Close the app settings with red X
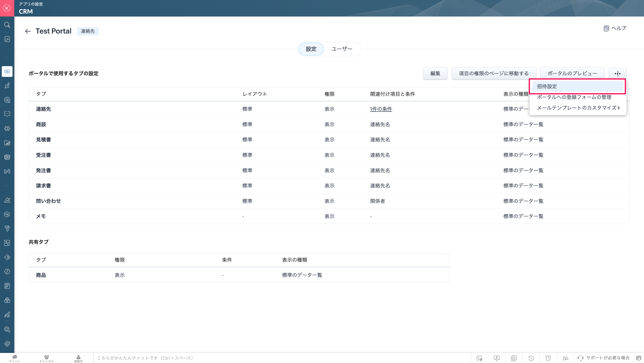This screenshot has width=644, height=363. 7,8
